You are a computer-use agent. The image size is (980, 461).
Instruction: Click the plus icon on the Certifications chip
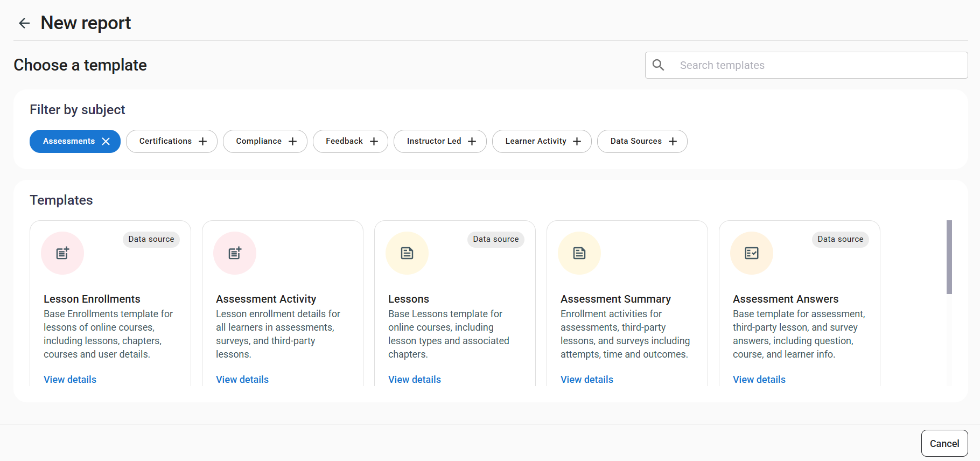tap(203, 141)
